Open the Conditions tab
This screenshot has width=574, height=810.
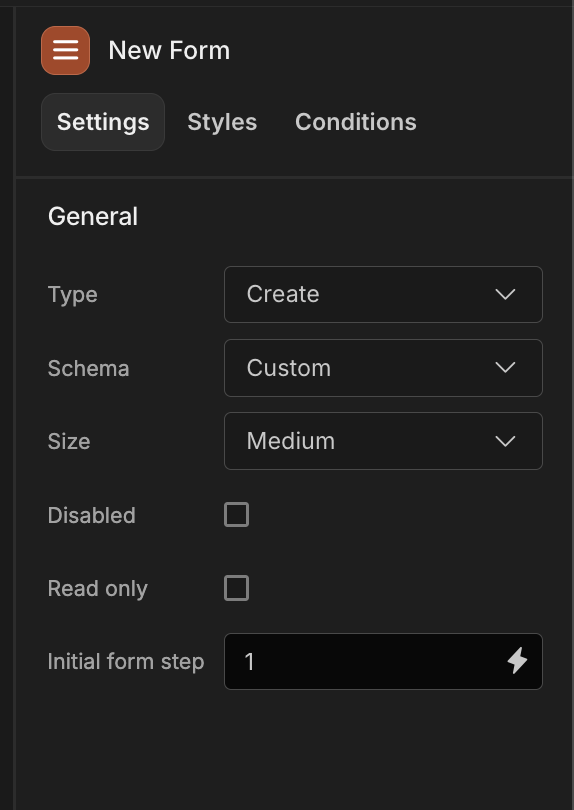click(356, 122)
